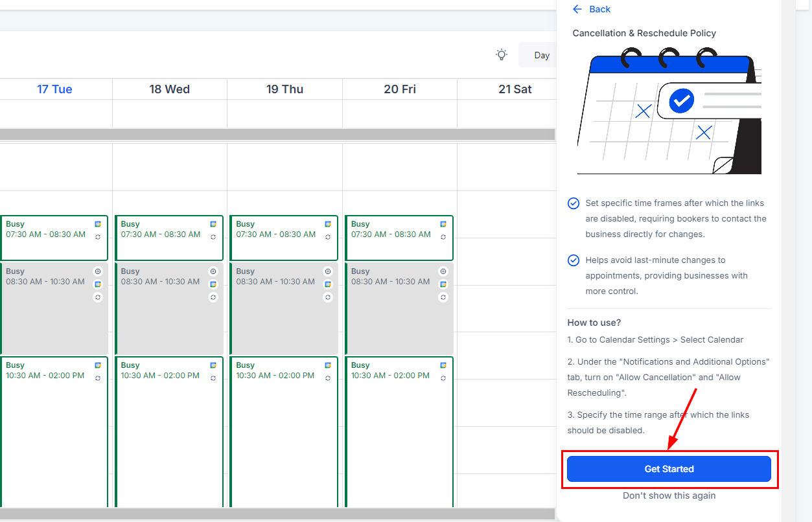812x522 pixels.
Task: Open Friday Busy 07:30 AM - 08:30 AM event
Action: point(399,238)
